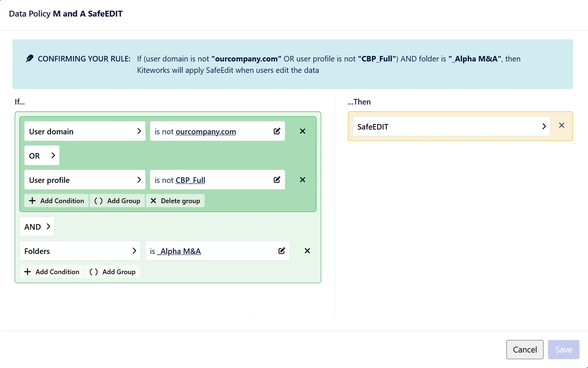The width and height of the screenshot is (588, 368).
Task: Click the 'If...' heading
Action: coord(20,102)
